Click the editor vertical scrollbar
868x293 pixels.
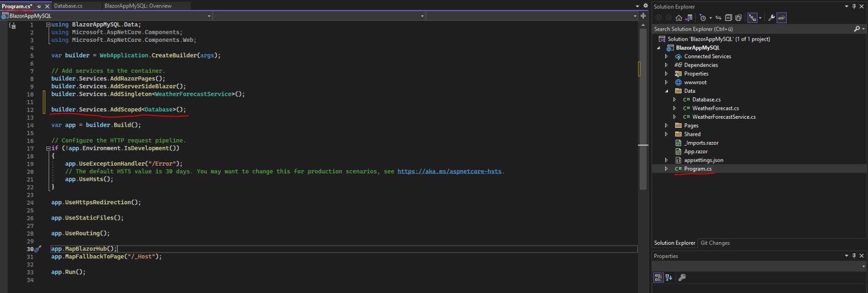pos(643,113)
